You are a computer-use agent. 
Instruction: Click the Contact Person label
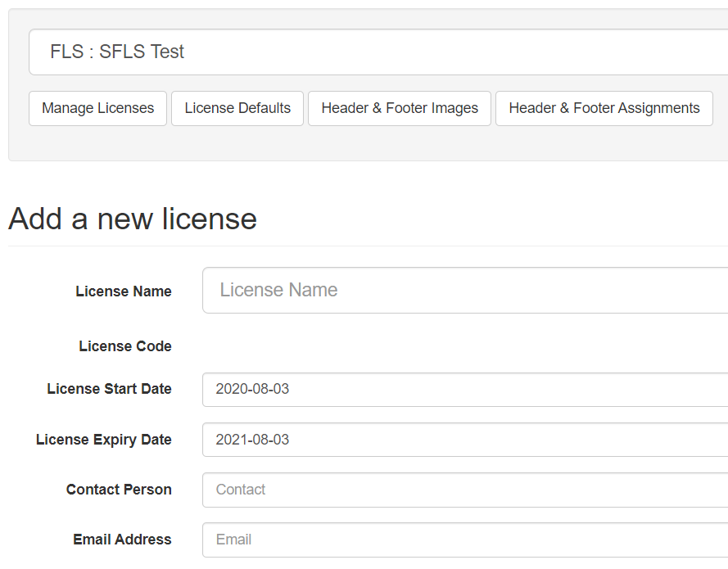[x=119, y=490]
